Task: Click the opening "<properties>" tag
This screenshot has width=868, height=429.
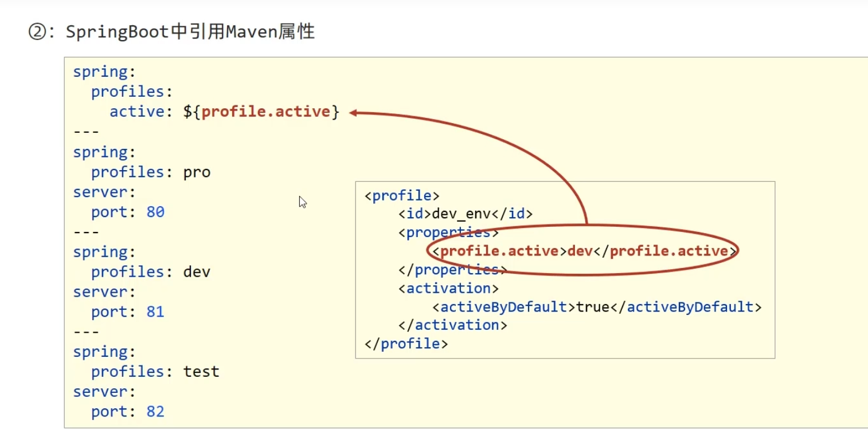Action: click(448, 233)
